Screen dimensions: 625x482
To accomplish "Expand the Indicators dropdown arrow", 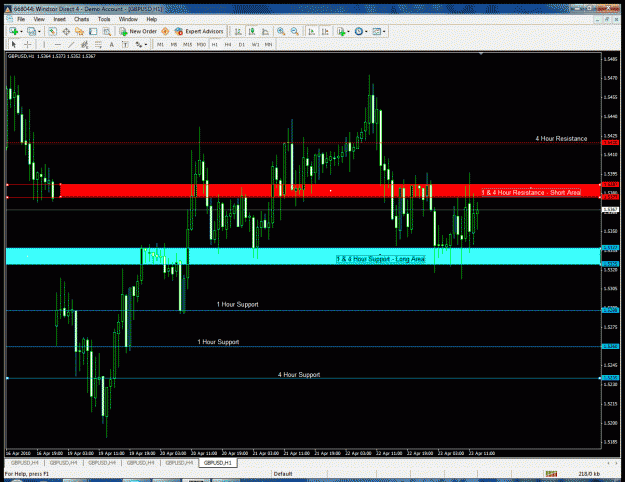I will click(348, 31).
